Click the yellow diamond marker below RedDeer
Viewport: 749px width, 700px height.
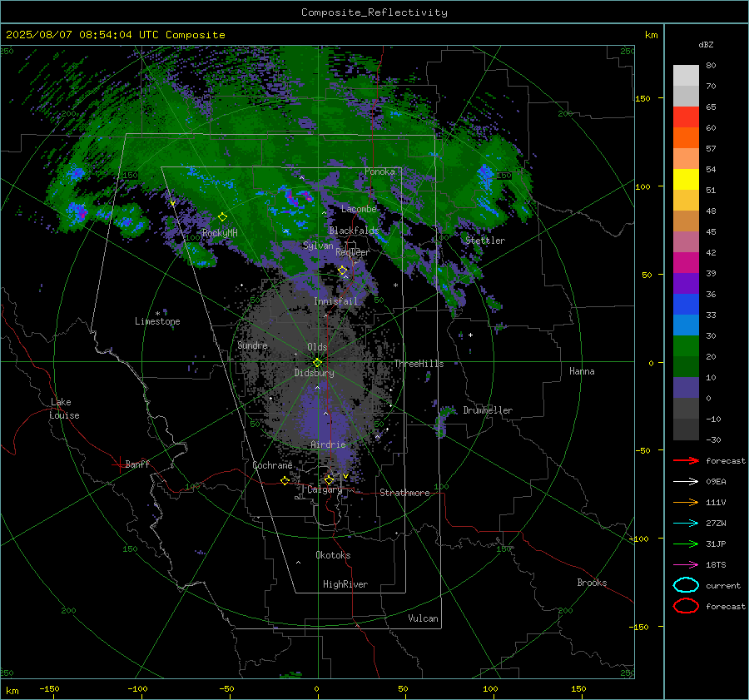[342, 271]
